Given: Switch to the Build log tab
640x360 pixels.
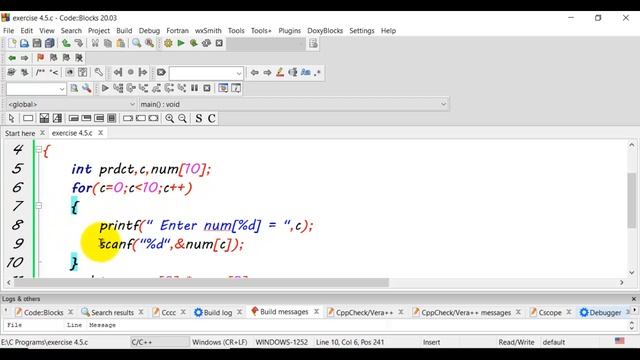Looking at the screenshot, I should pos(218,312).
